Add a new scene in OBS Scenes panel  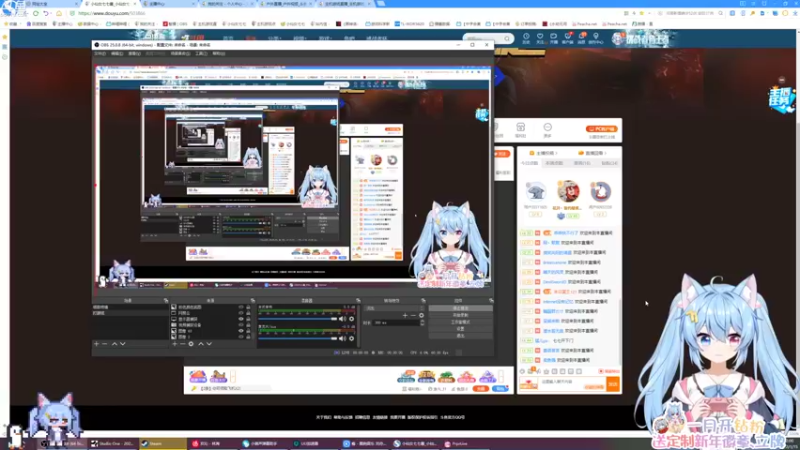coord(96,344)
